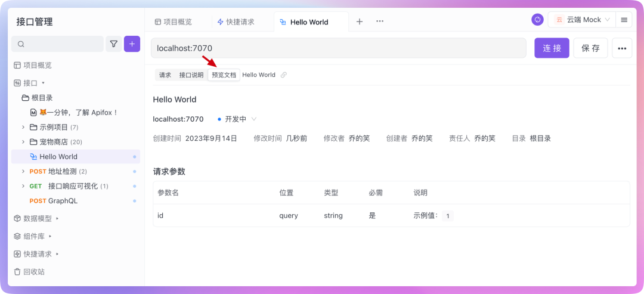Image resolution: width=644 pixels, height=294 pixels.
Task: Click the 回收站 trash icon
Action: tap(17, 271)
